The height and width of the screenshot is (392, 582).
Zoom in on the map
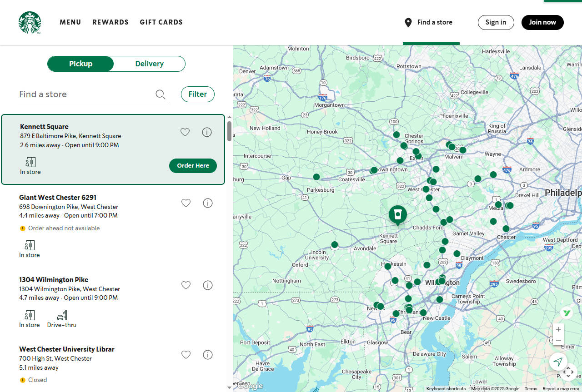(558, 329)
